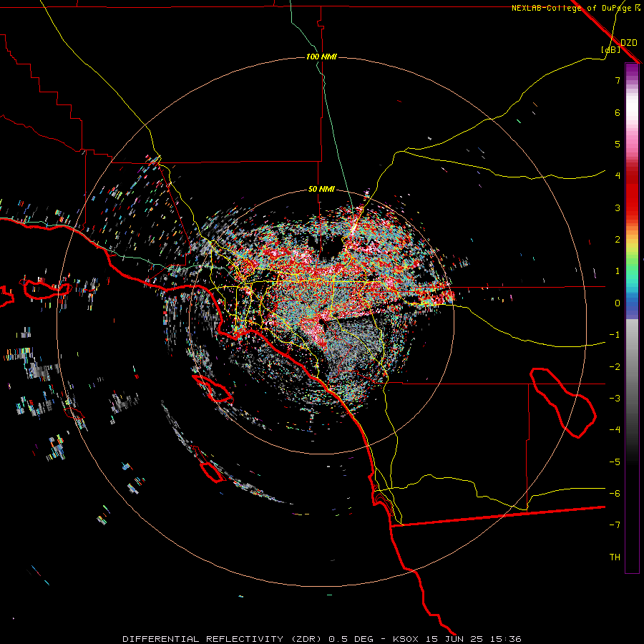Click the purple top segment of color bar
Screen dimensions: 644x644
coord(632,71)
